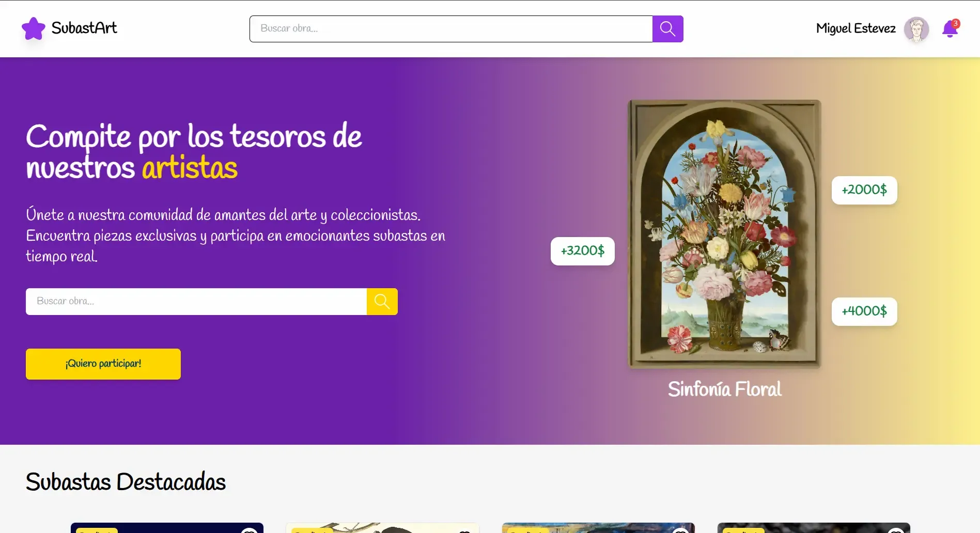Focus the header Buscar obra search field
This screenshot has width=980, height=533.
tap(451, 29)
